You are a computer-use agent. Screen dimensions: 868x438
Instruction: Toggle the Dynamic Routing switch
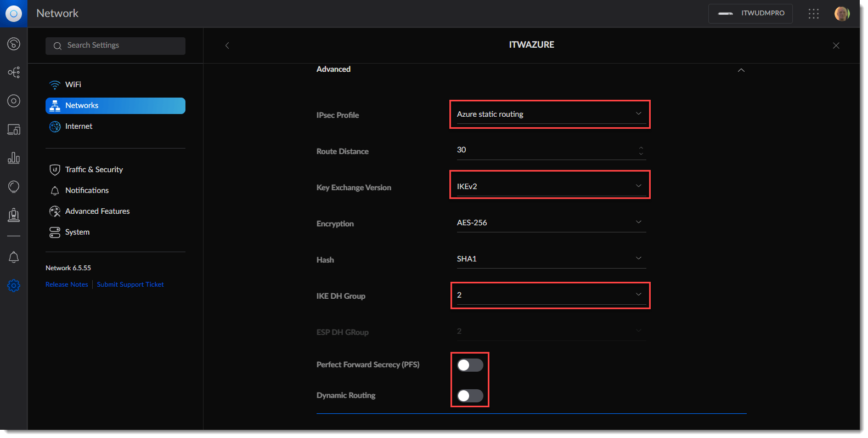[x=470, y=396]
